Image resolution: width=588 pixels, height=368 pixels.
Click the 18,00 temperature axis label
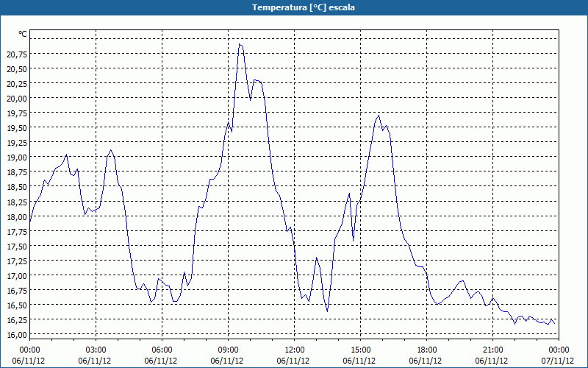[x=17, y=216]
